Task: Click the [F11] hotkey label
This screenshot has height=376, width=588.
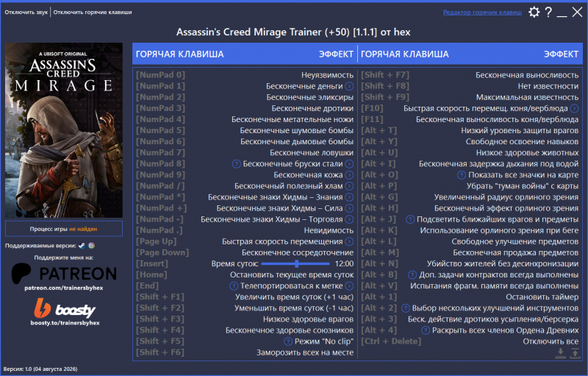Action: click(x=372, y=119)
